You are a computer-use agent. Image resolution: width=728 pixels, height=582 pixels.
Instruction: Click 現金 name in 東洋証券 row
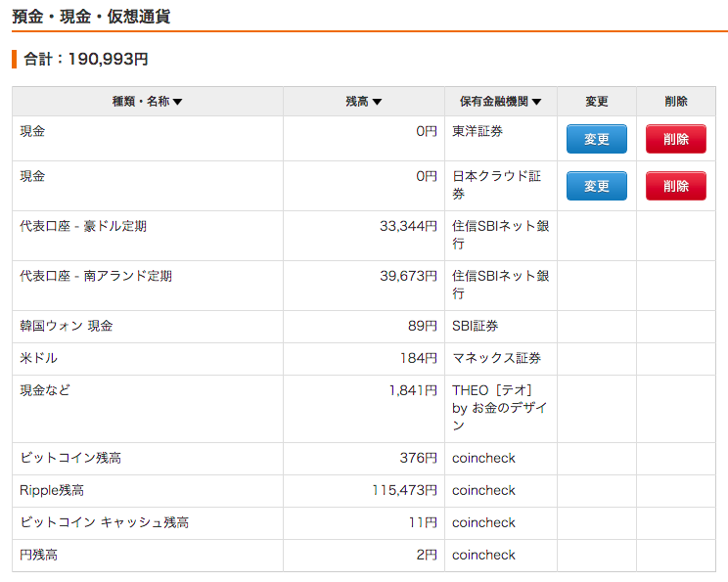[32, 131]
